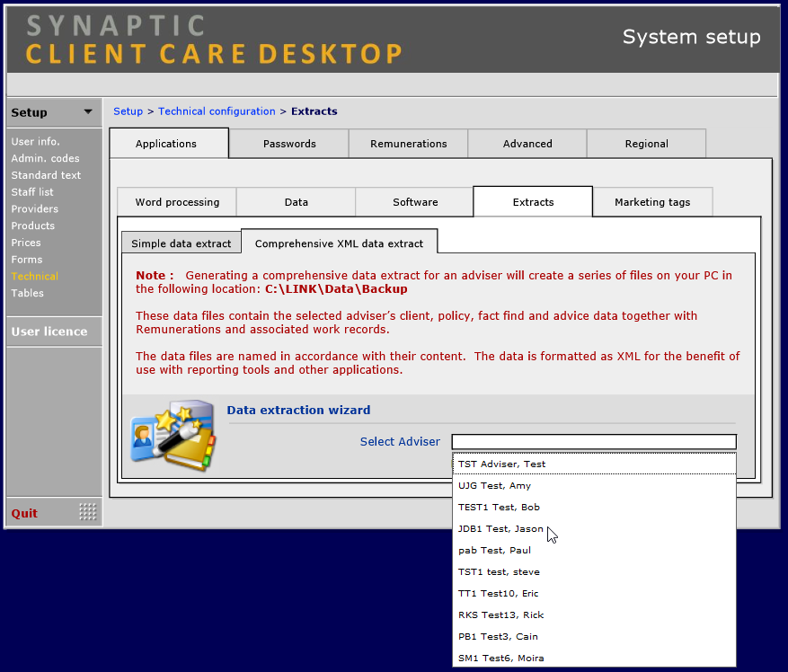
Task: Open the Marketing tags sub-tab
Action: click(x=652, y=202)
